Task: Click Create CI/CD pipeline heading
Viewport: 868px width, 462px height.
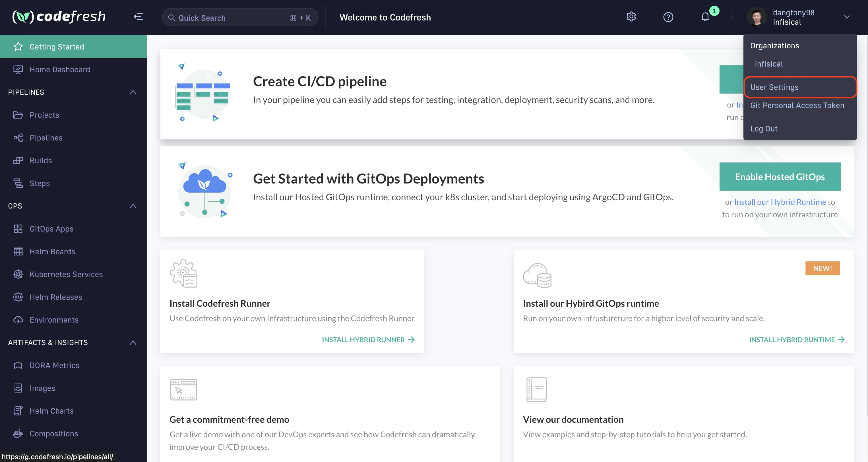Action: 319,81
